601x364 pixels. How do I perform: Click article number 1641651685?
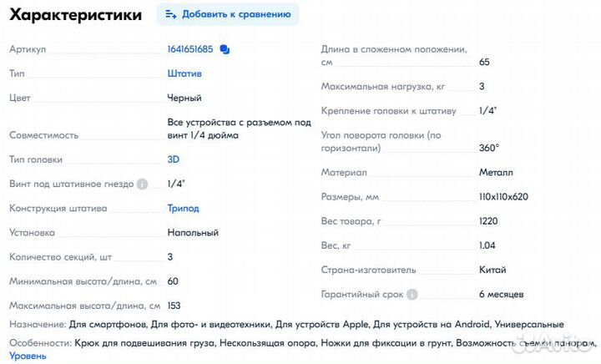click(x=190, y=49)
